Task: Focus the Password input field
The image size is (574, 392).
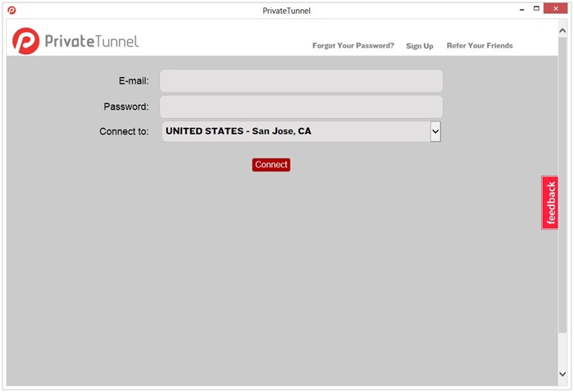Action: click(301, 107)
